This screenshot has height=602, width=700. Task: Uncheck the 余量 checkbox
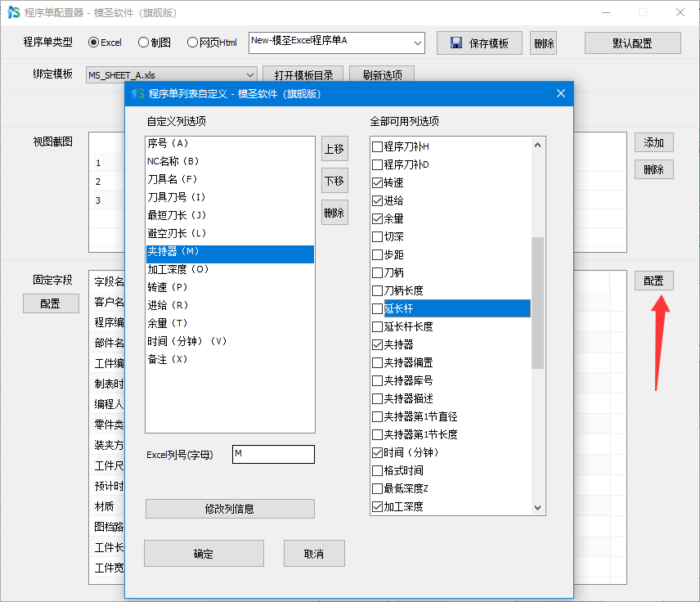click(377, 218)
